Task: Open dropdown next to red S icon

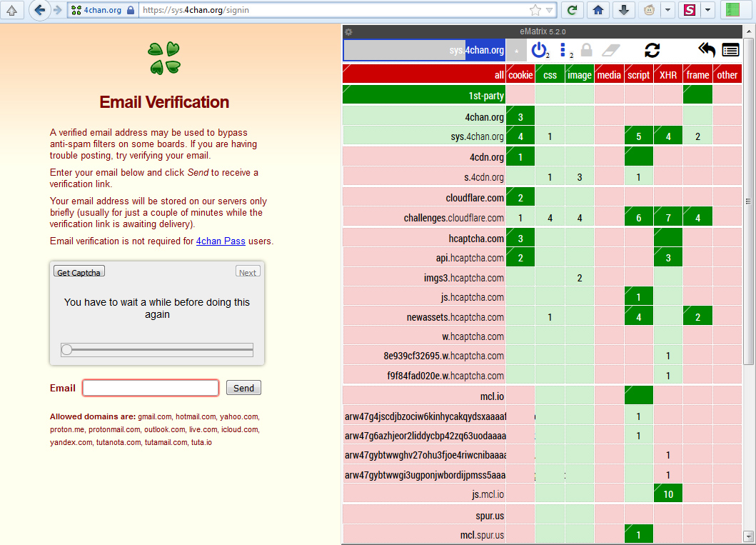Action: tap(707, 10)
